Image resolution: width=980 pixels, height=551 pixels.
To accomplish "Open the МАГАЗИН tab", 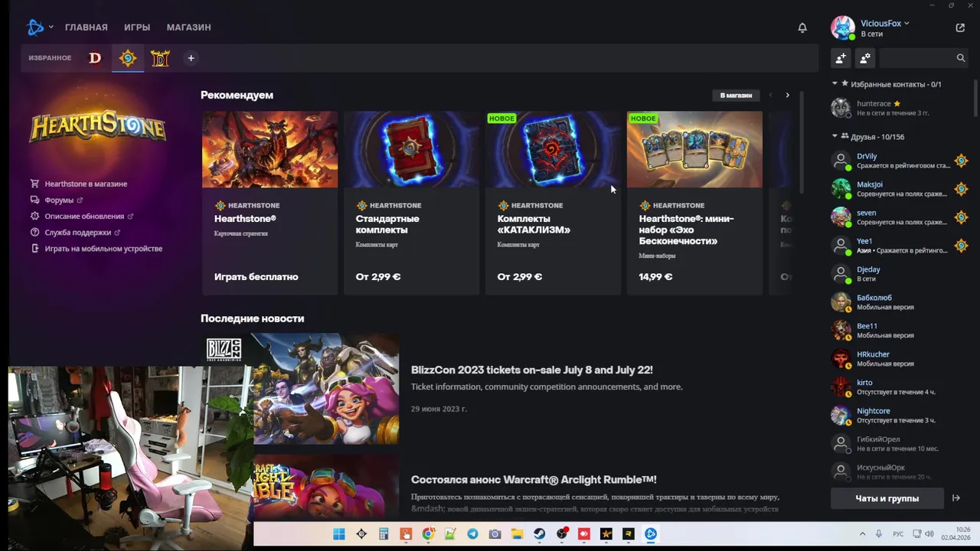I will point(189,28).
